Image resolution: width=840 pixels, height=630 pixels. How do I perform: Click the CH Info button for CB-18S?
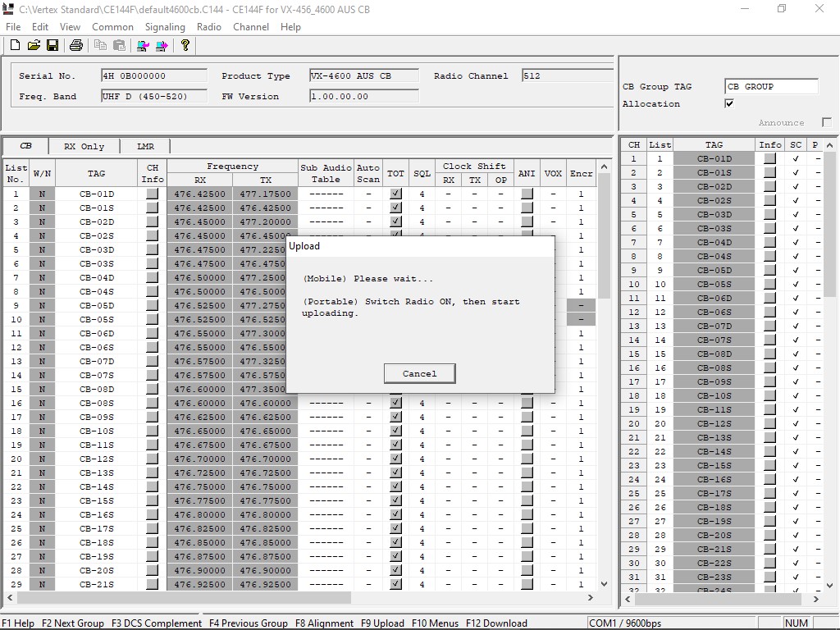pyautogui.click(x=152, y=542)
